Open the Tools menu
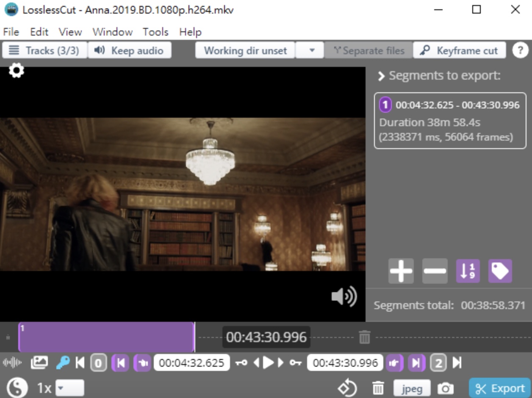 155,32
